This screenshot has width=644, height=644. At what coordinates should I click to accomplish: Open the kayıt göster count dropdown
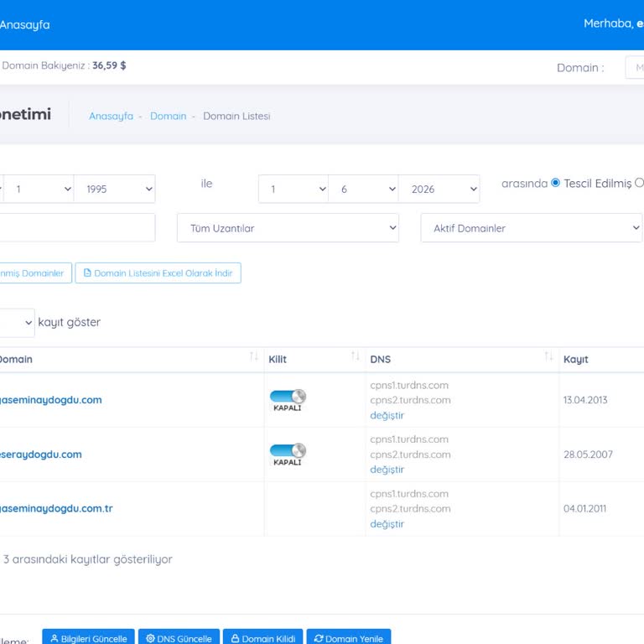[x=17, y=323]
